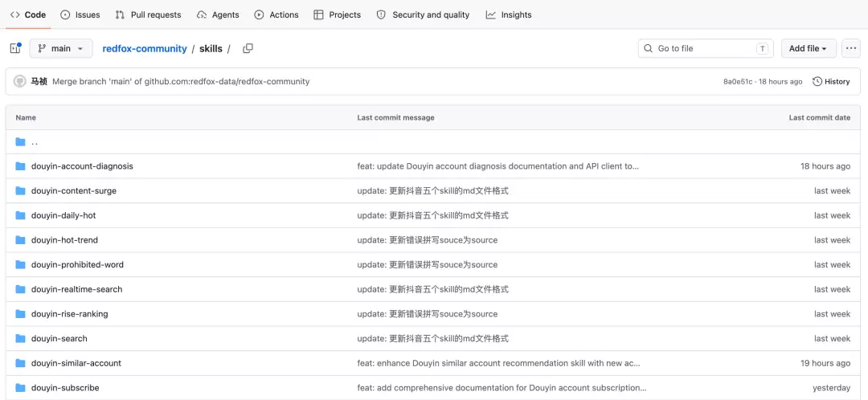Copy the path with the copy icon
This screenshot has height=400, width=868.
click(248, 48)
